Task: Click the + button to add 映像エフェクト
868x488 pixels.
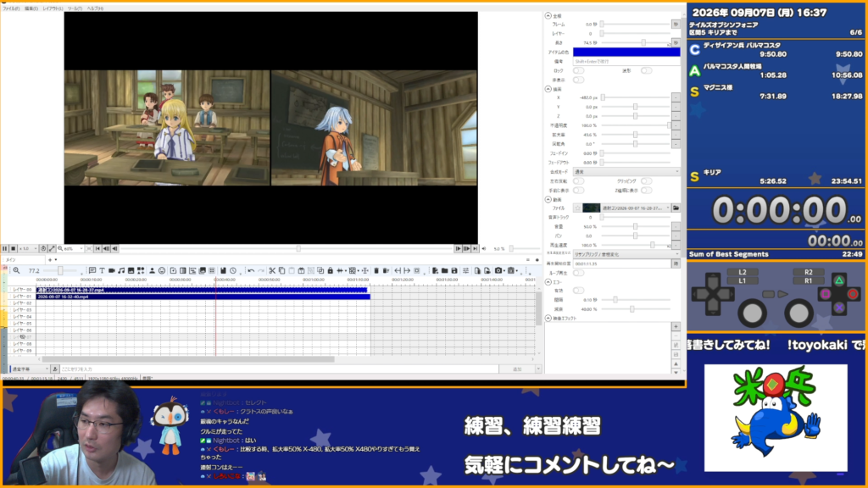Action: click(676, 326)
